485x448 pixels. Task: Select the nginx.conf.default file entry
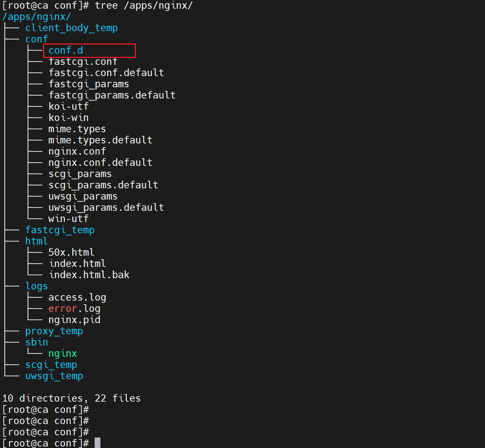pyautogui.click(x=100, y=163)
